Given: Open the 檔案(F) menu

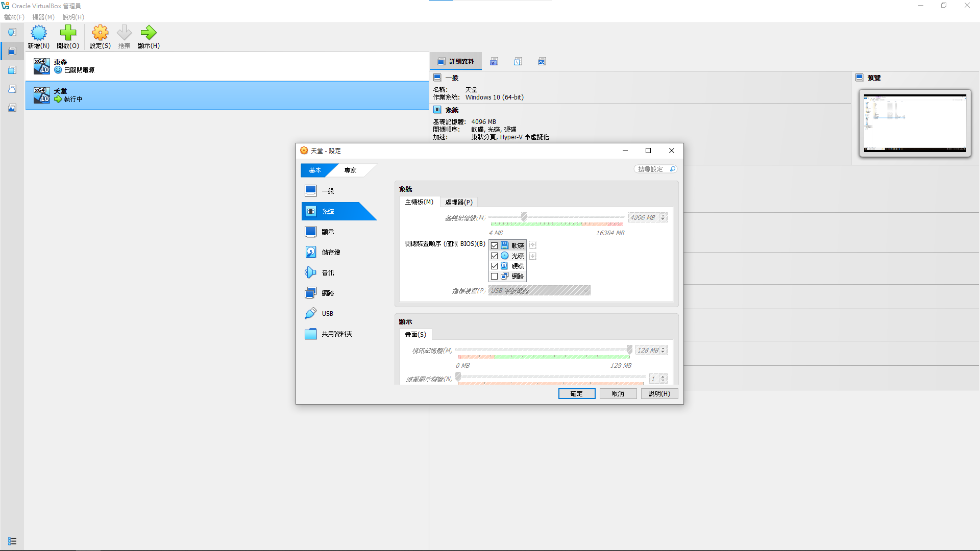Looking at the screenshot, I should tap(14, 17).
